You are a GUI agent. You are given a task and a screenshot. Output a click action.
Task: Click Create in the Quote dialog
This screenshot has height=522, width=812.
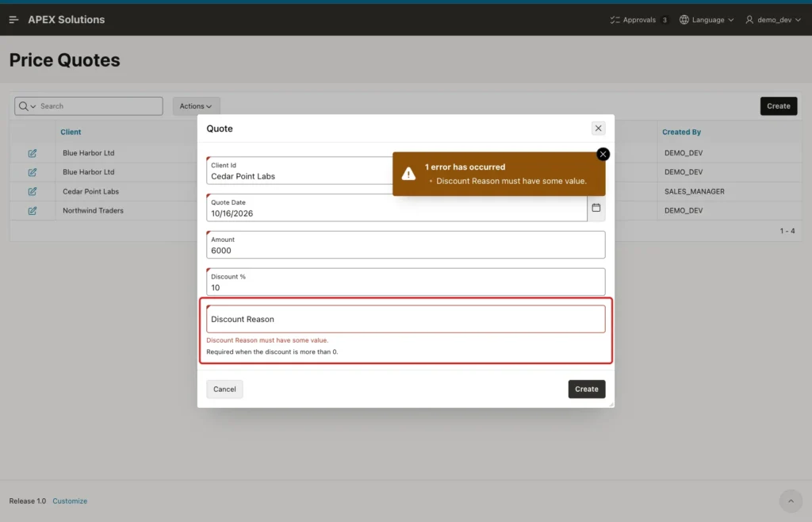[x=586, y=390]
